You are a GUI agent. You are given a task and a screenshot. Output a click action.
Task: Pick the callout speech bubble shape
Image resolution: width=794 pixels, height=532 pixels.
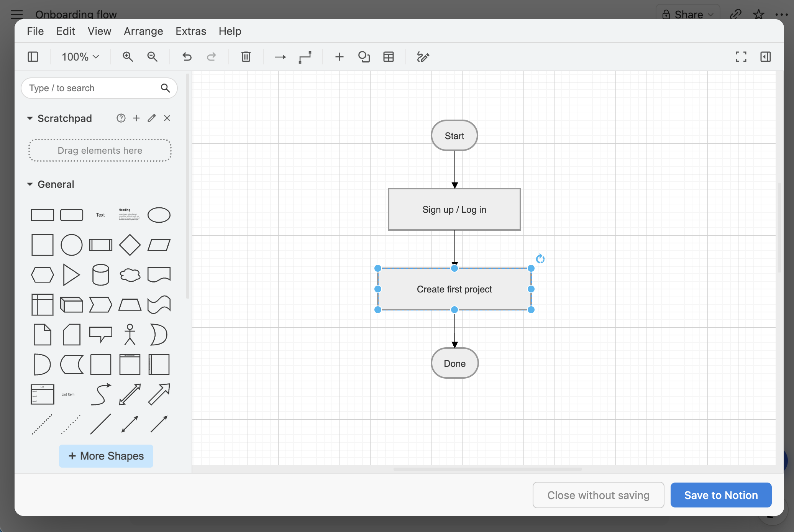tap(101, 335)
